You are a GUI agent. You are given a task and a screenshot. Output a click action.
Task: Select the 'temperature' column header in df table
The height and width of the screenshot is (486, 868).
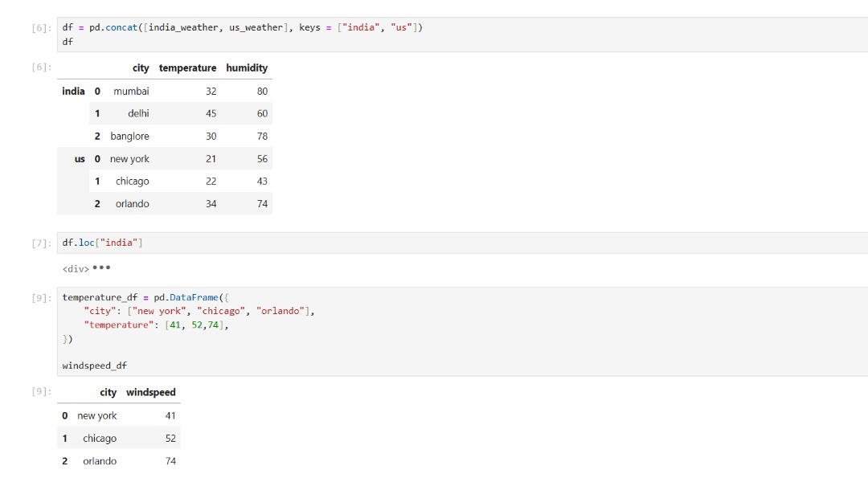tap(187, 68)
